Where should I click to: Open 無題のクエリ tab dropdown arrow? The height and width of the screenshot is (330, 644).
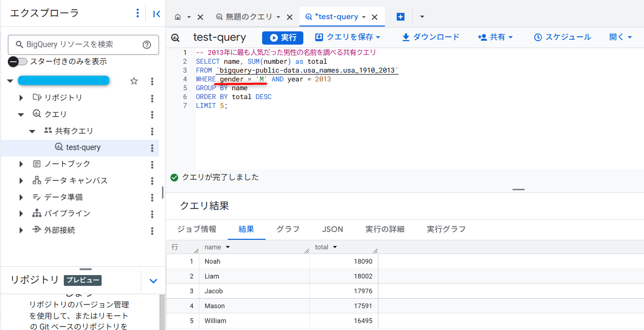278,17
